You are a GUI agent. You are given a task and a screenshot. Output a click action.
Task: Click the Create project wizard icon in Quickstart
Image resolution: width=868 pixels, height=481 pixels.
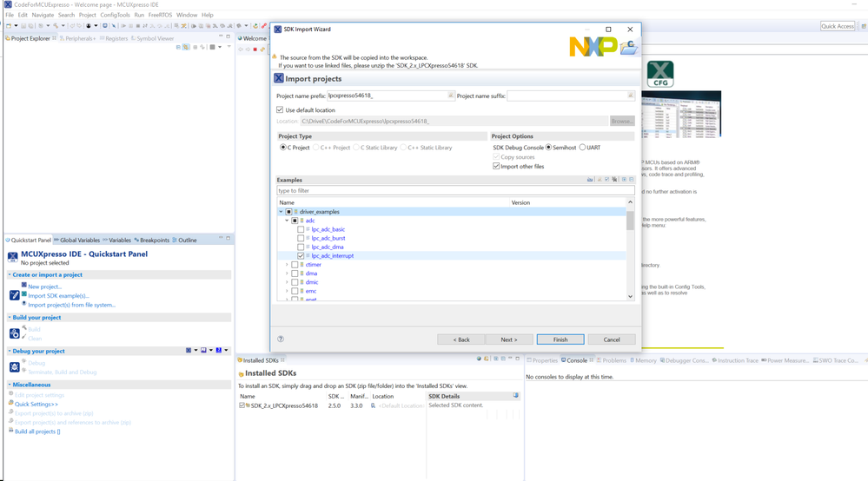tap(15, 295)
